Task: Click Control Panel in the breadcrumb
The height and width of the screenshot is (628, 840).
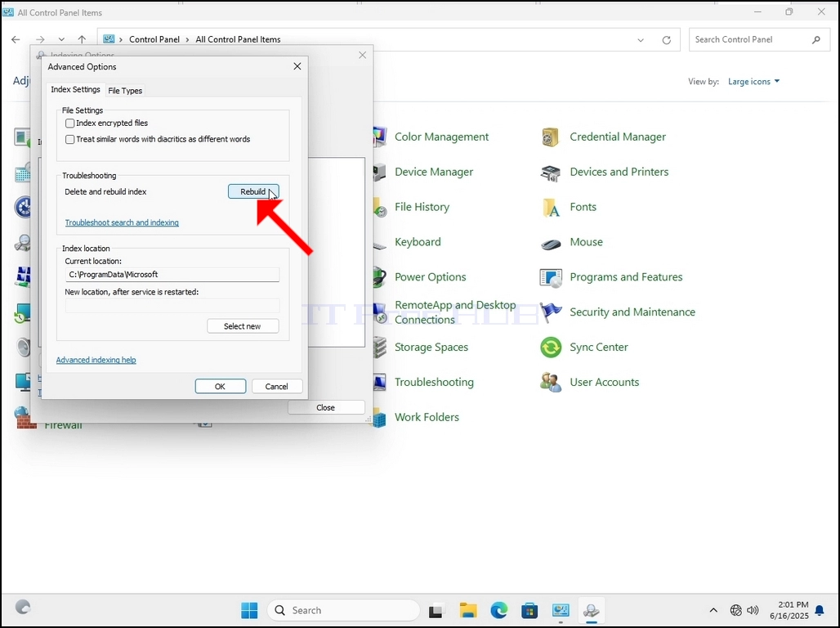Action: click(154, 40)
